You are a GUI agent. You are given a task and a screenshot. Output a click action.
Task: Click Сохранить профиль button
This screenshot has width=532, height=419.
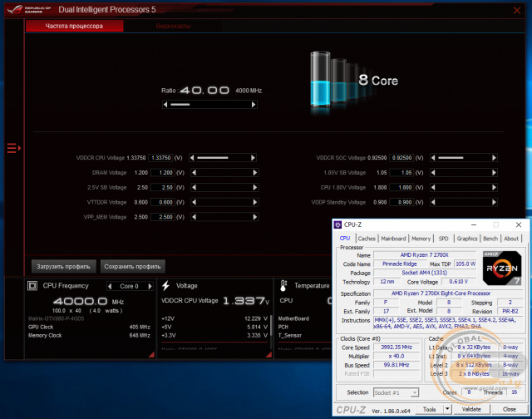click(133, 267)
